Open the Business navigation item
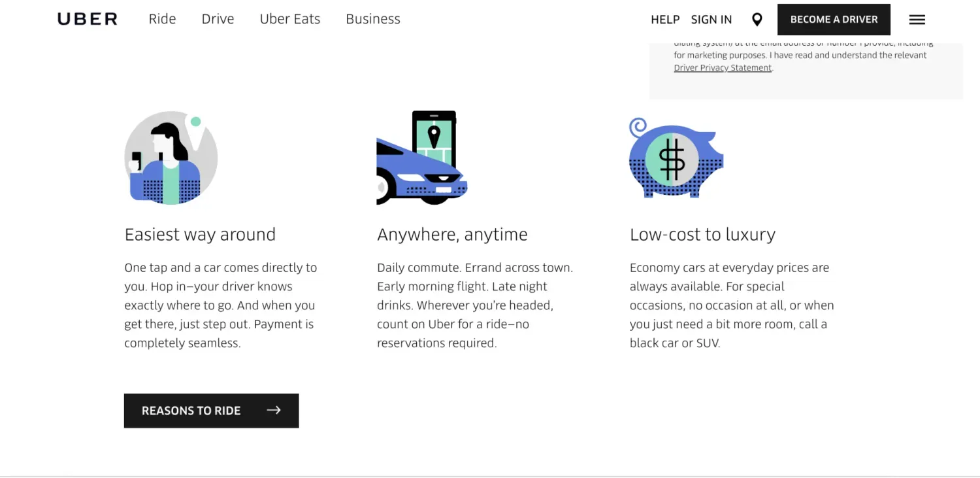Screen dimensions: 980x478 373,19
